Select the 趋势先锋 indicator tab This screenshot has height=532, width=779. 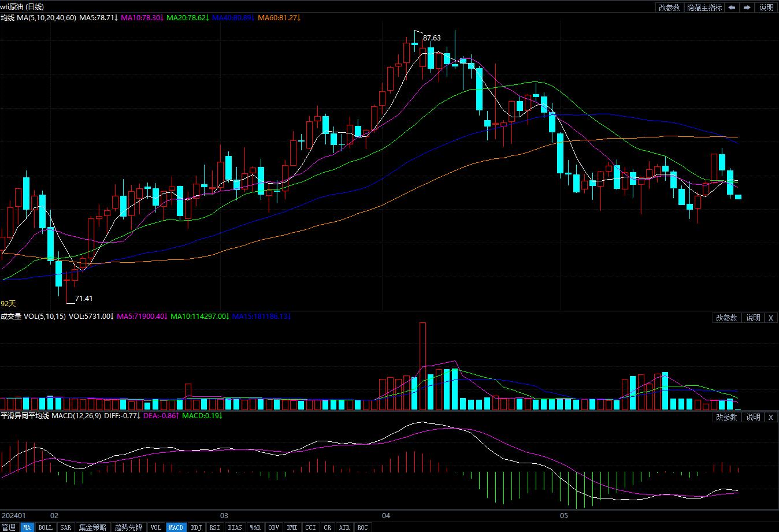128,527
